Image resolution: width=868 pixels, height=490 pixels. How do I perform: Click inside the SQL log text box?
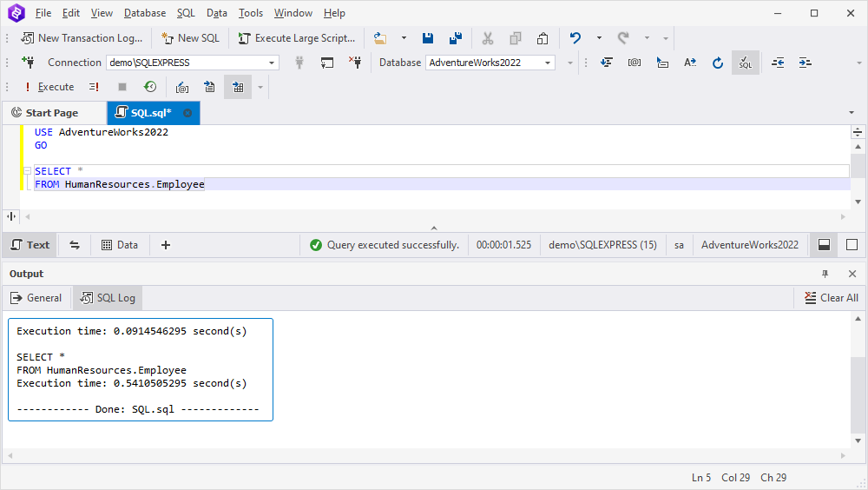[141, 370]
